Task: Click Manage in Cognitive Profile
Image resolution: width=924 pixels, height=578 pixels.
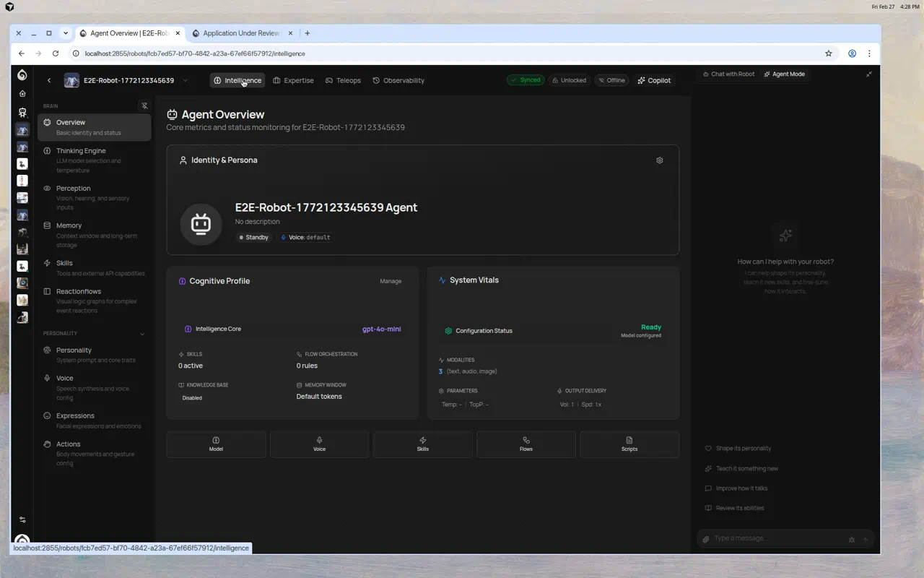Action: point(391,281)
